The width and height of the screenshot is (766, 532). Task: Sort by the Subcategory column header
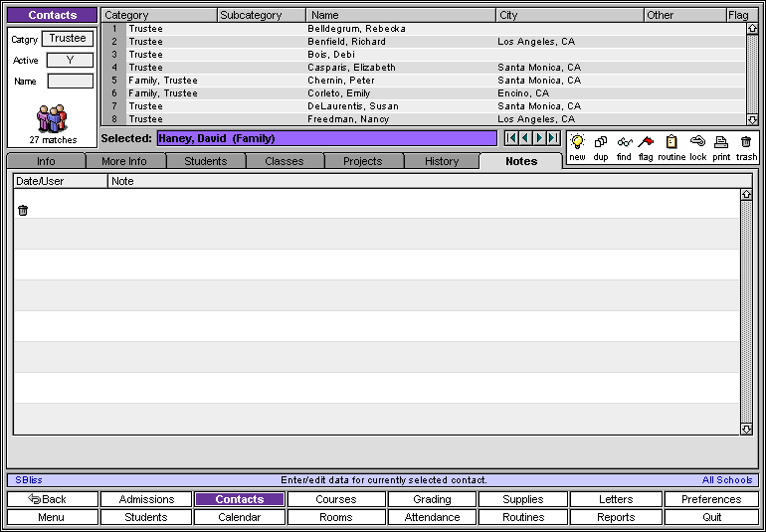262,15
